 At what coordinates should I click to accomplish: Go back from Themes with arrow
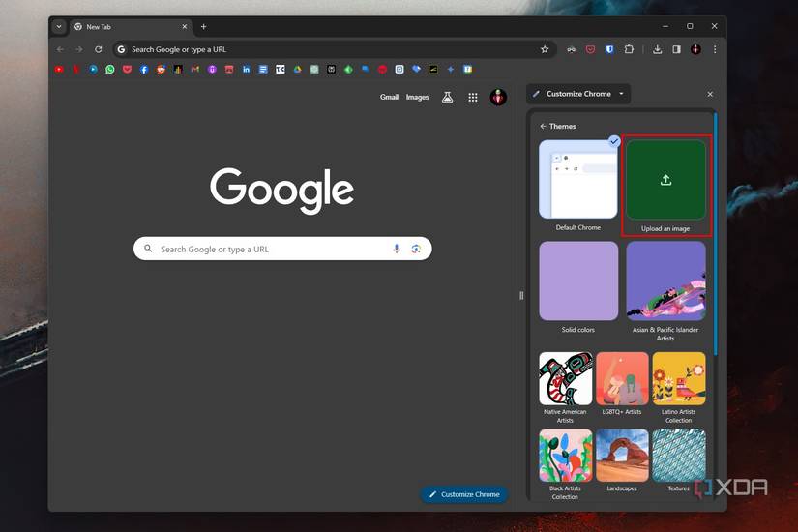point(543,127)
